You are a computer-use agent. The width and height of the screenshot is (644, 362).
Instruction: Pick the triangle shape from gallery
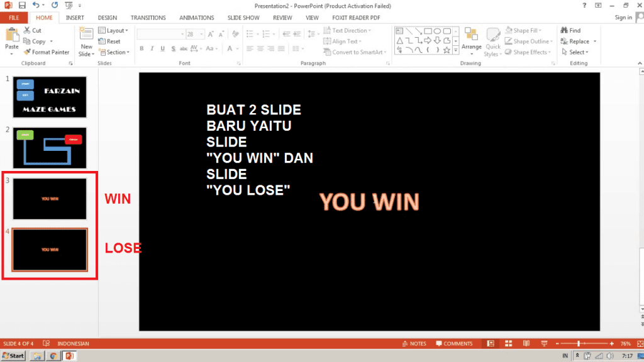click(399, 41)
